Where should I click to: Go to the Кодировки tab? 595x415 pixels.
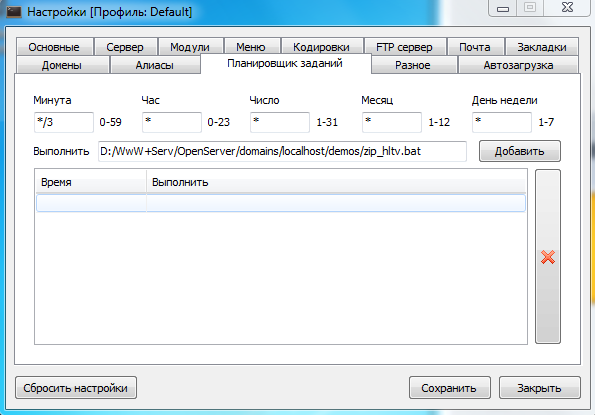(x=322, y=47)
